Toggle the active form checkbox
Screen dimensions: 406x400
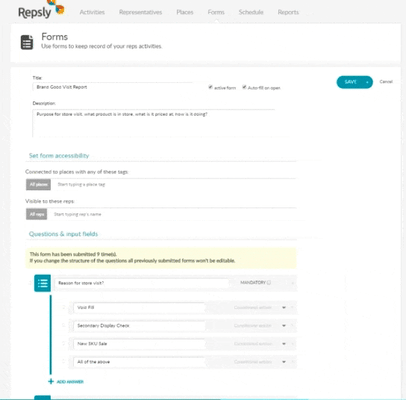click(210, 87)
